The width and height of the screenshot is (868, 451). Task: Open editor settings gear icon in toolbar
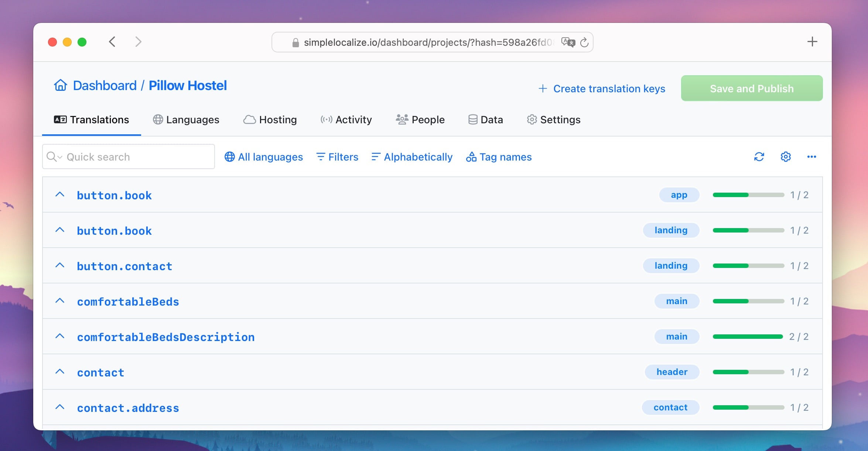pyautogui.click(x=786, y=157)
